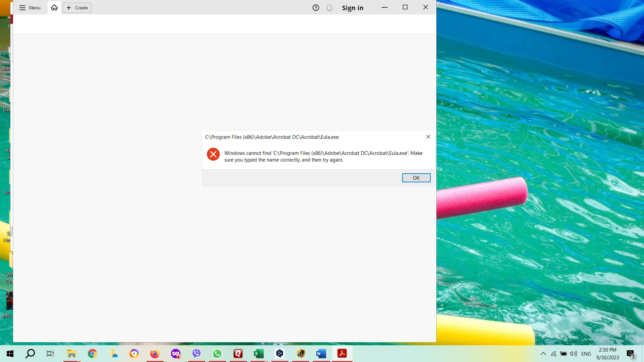Screen dimensions: 644x362
Task: Open Firefox from the taskbar
Action: click(155, 354)
